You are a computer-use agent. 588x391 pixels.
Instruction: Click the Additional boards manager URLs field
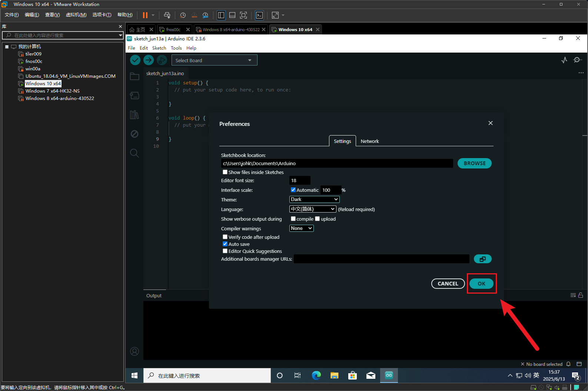[x=382, y=259]
